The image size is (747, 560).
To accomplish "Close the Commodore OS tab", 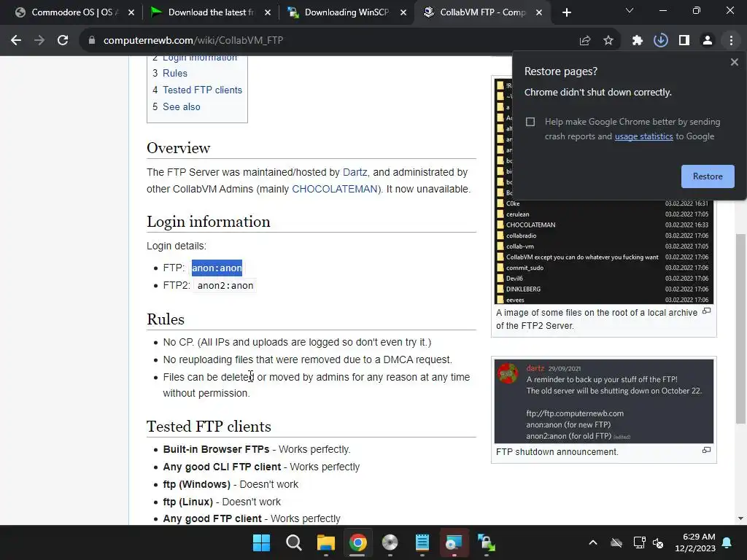I will click(x=131, y=12).
